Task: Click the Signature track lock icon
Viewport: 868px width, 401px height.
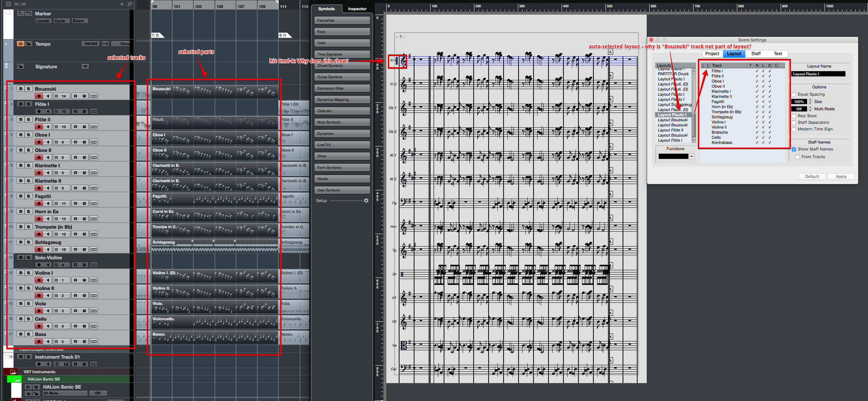Action: tap(20, 66)
